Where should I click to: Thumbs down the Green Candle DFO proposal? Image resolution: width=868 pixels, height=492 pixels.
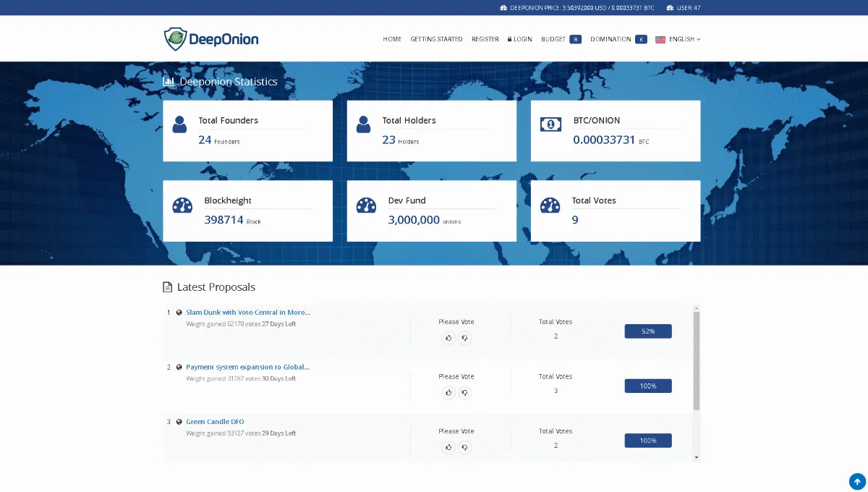coord(465,447)
